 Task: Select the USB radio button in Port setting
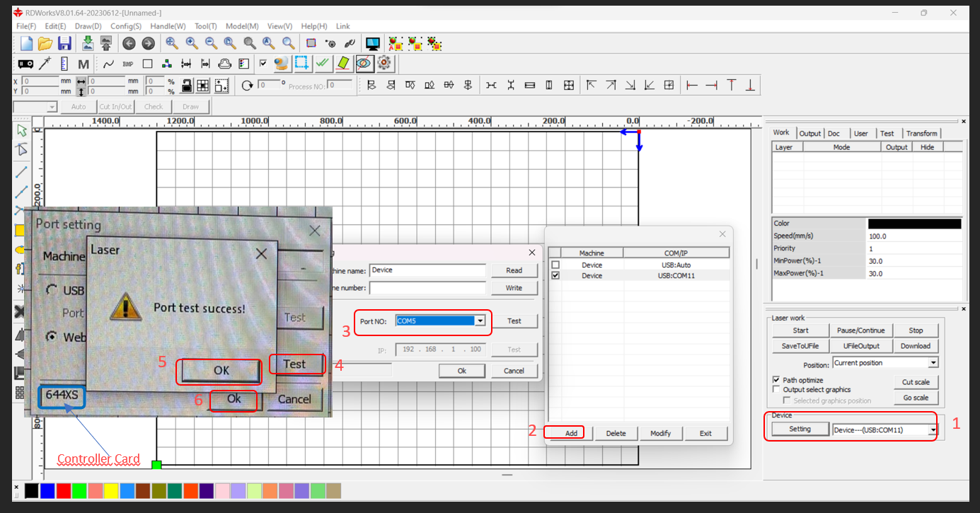tap(52, 290)
